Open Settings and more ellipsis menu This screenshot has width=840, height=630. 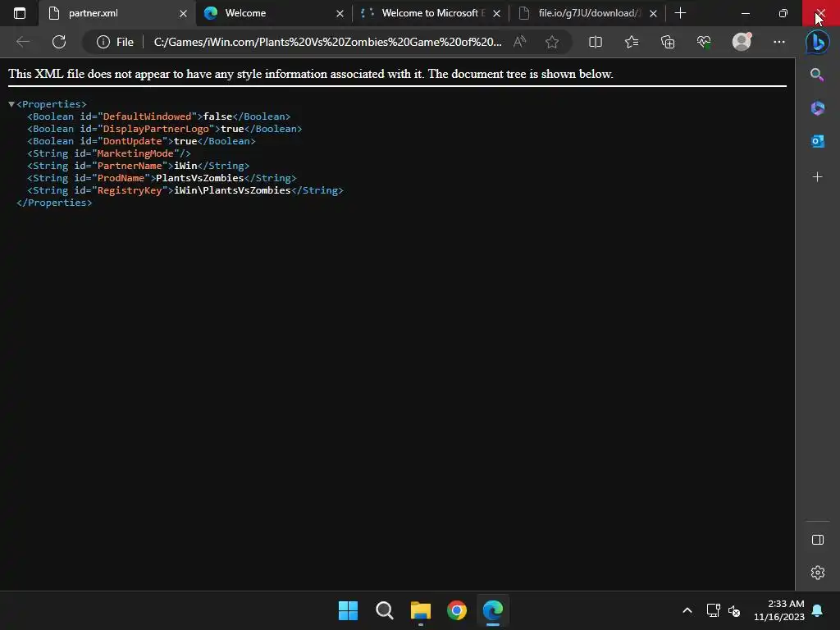[779, 42]
